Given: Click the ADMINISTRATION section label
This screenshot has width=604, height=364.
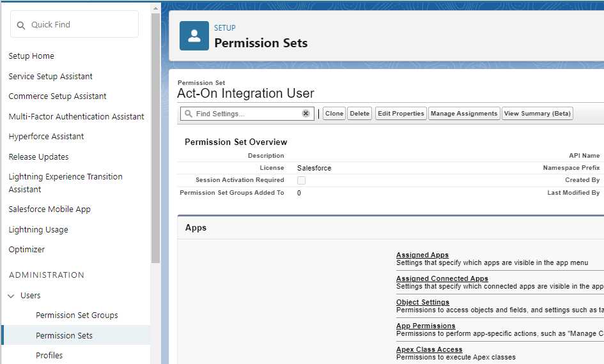Looking at the screenshot, I should pyautogui.click(x=47, y=275).
